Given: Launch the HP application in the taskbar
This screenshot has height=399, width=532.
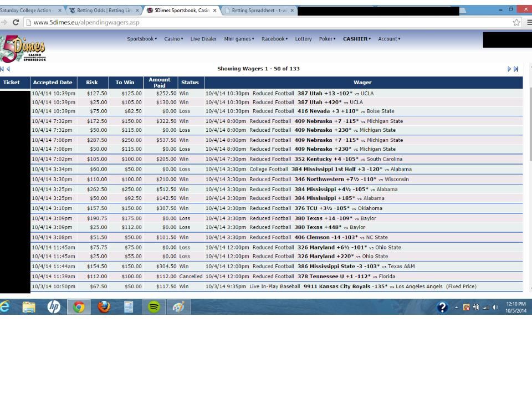Looking at the screenshot, I should [x=54, y=306].
